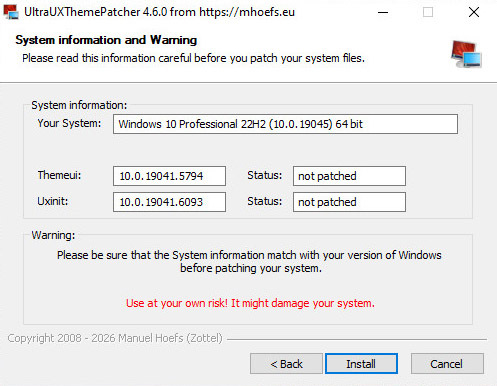Viewport: 497px width, 386px height.
Task: Click the Your System version field
Action: (285, 124)
